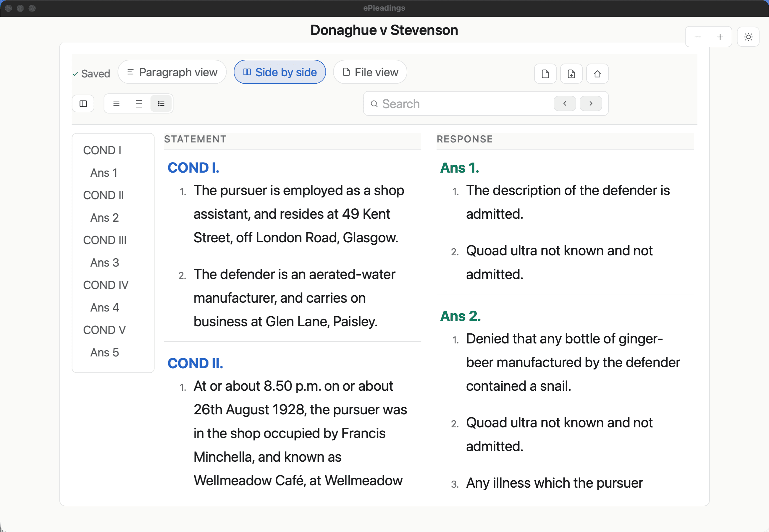Click 'Quoad ultra' paragraph under Ans 1
The width and height of the screenshot is (769, 532).
(x=559, y=262)
